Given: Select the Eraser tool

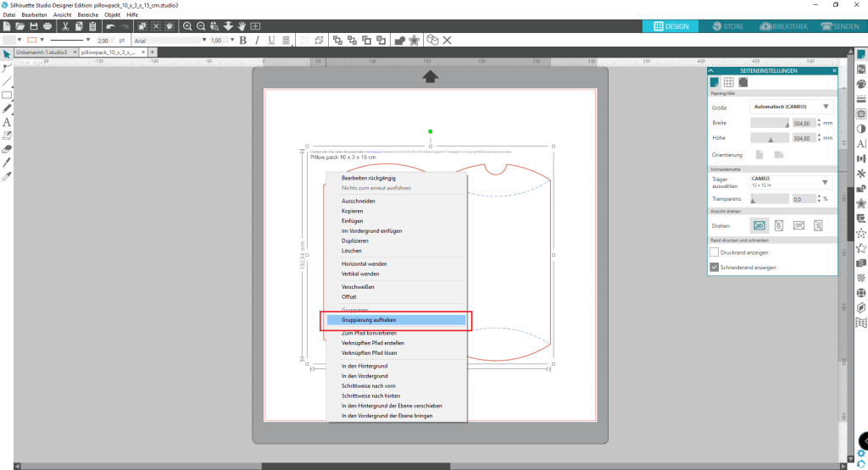Looking at the screenshot, I should [7, 148].
